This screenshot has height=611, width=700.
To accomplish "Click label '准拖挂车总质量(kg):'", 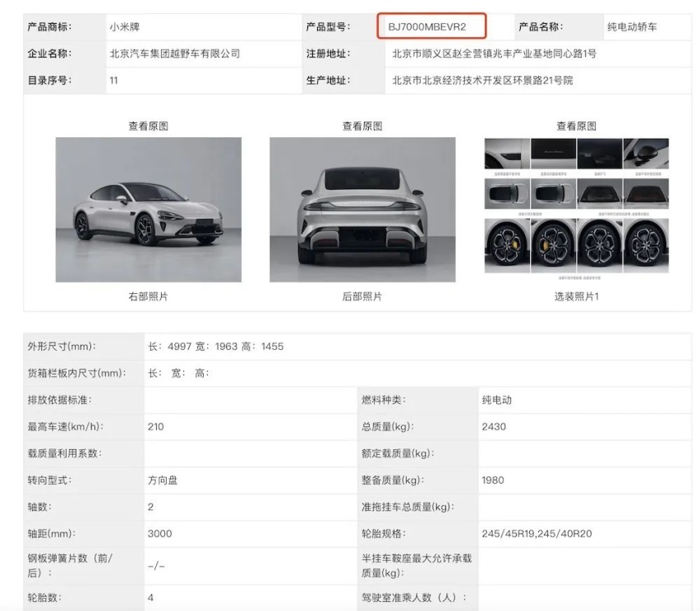I will click(408, 507).
